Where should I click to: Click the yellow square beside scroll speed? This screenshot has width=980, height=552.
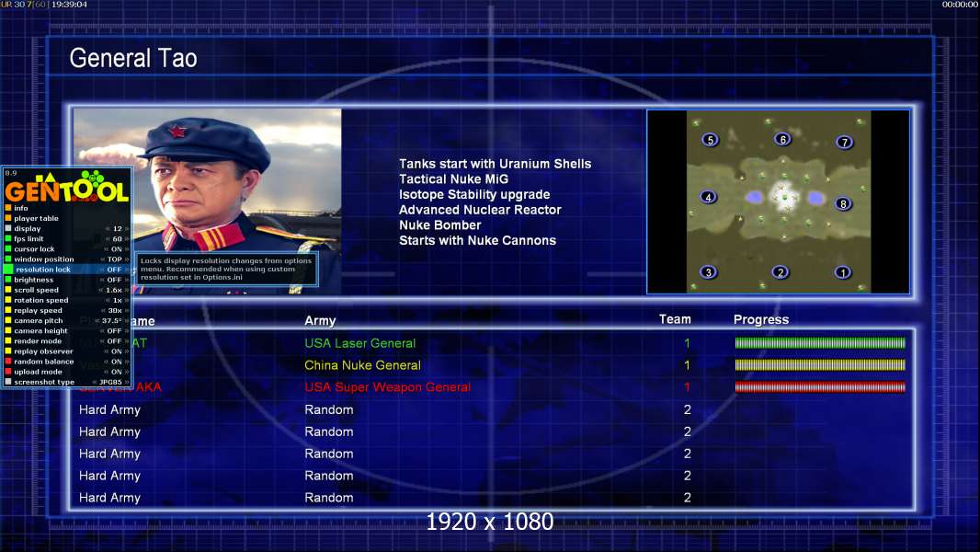[x=8, y=290]
